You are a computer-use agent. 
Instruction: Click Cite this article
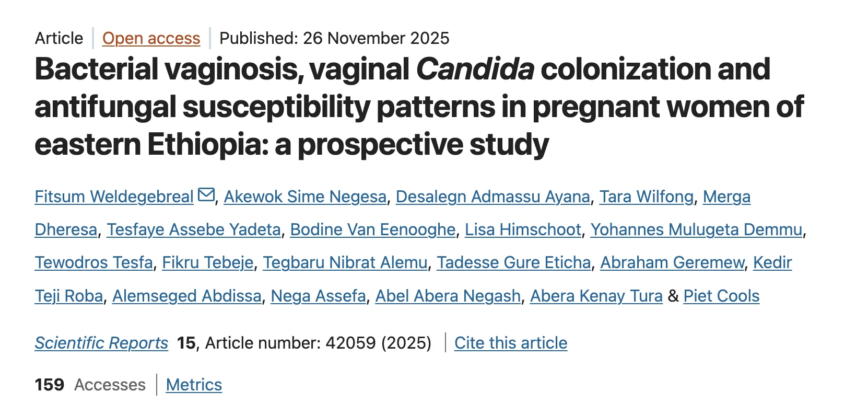510,343
